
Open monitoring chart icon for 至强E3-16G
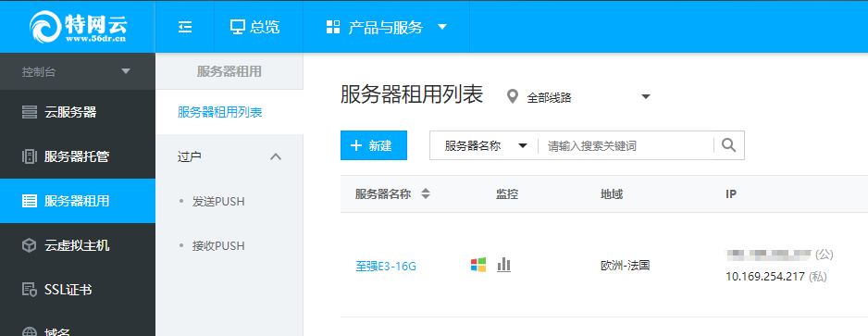coord(503,265)
